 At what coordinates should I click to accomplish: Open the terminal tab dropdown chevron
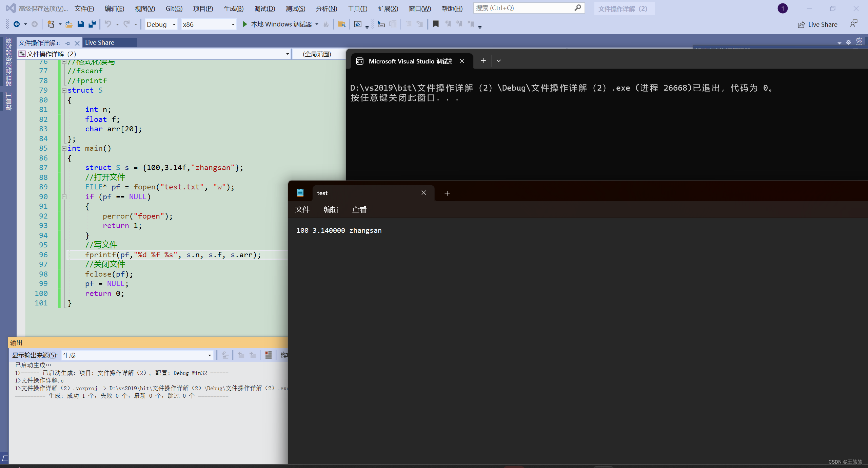499,61
